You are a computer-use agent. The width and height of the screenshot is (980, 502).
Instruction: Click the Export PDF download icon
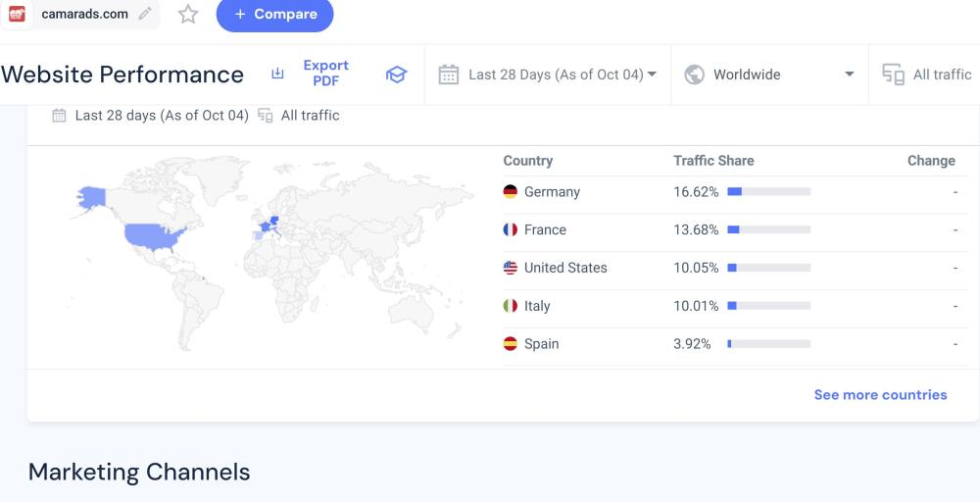pyautogui.click(x=277, y=74)
